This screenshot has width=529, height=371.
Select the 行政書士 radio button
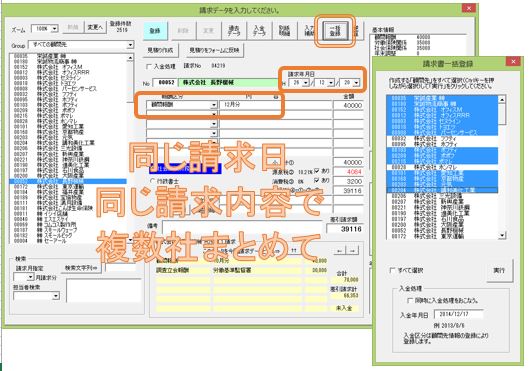(152, 181)
